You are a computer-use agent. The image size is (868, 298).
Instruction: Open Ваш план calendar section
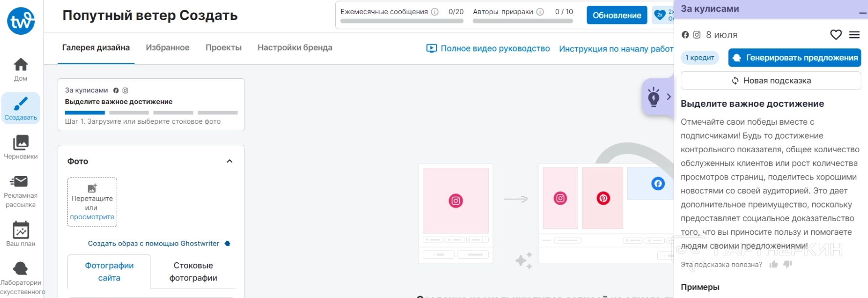click(21, 233)
